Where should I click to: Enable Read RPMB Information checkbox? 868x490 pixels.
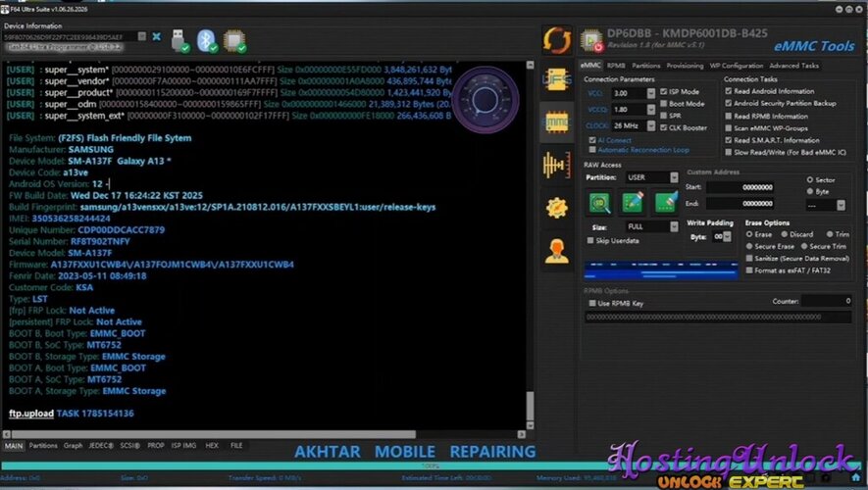click(729, 117)
